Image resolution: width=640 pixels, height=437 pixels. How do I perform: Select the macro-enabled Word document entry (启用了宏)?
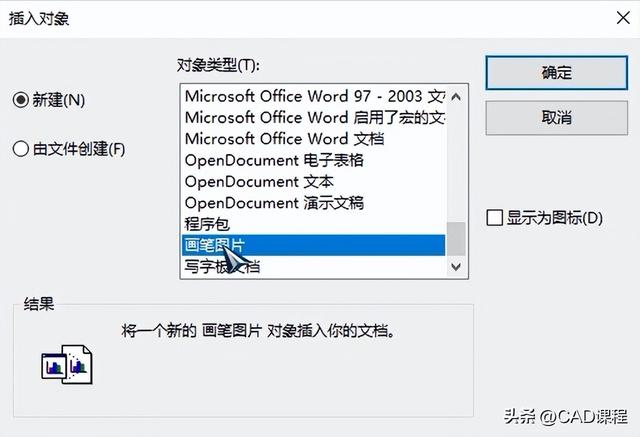312,117
